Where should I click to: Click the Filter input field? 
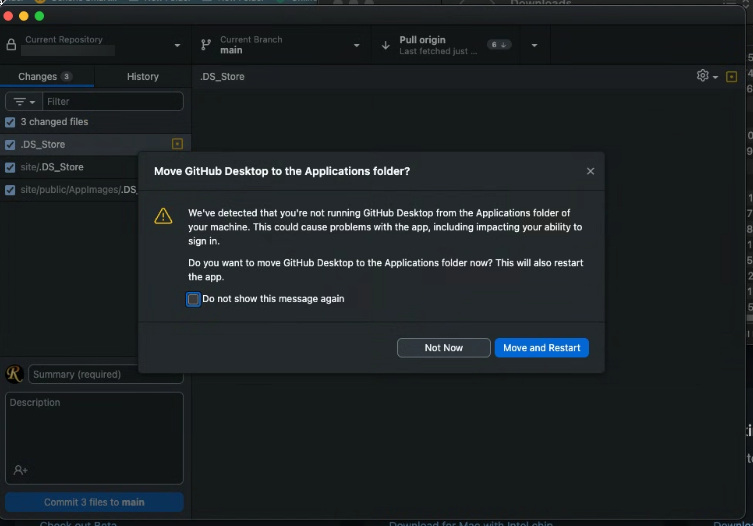click(113, 102)
